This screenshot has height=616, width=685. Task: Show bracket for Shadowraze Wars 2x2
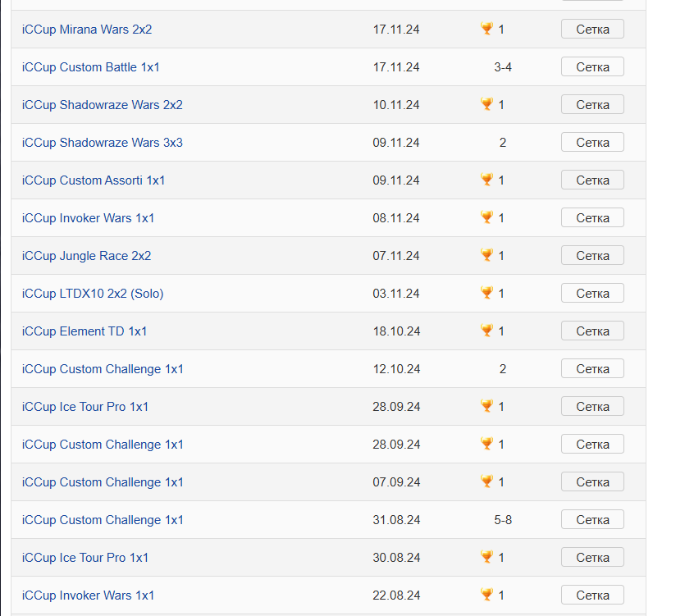tap(592, 104)
